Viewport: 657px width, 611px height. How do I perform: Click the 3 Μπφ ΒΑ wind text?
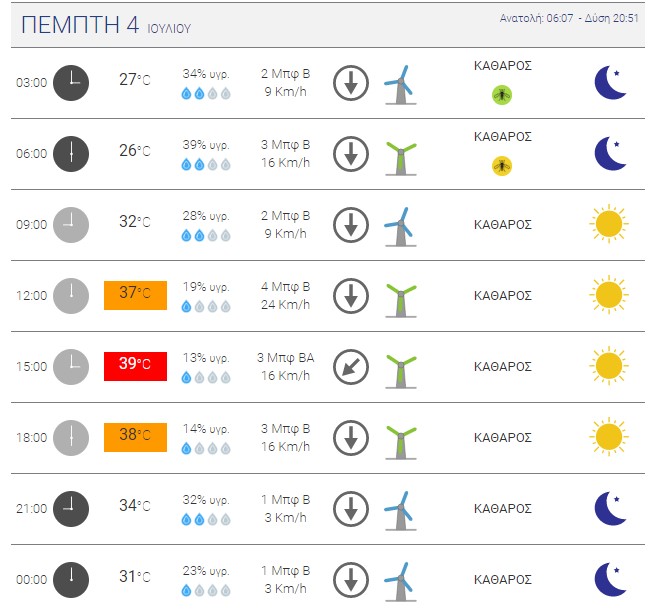pyautogui.click(x=285, y=357)
